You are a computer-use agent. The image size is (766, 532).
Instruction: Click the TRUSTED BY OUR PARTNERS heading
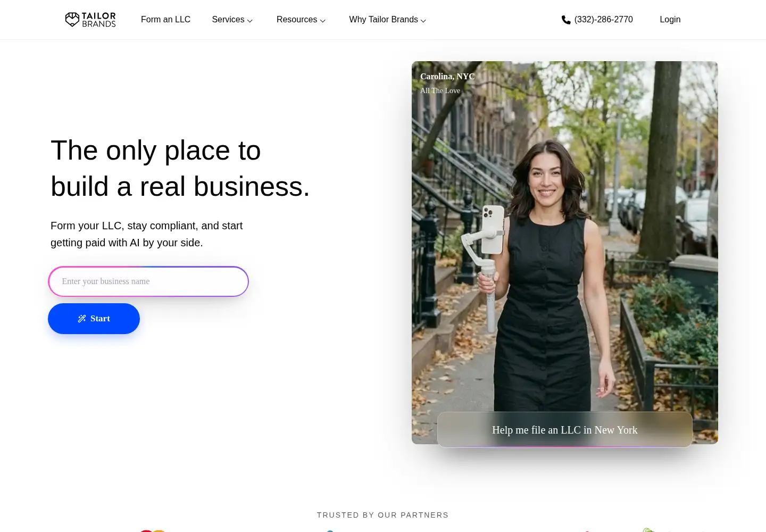(383, 515)
